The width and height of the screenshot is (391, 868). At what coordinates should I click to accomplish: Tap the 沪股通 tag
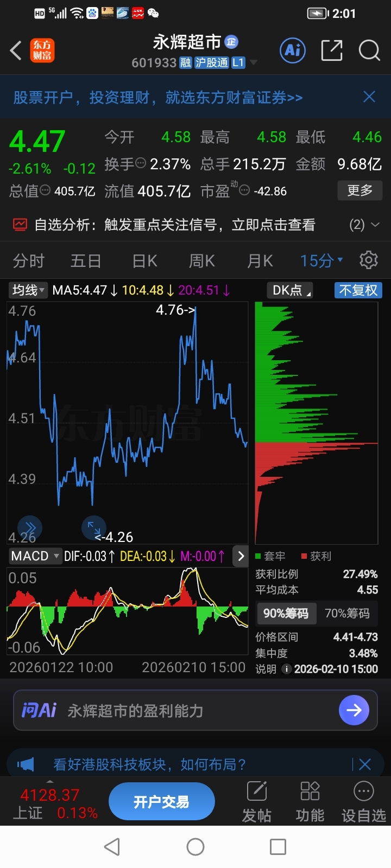point(212,63)
